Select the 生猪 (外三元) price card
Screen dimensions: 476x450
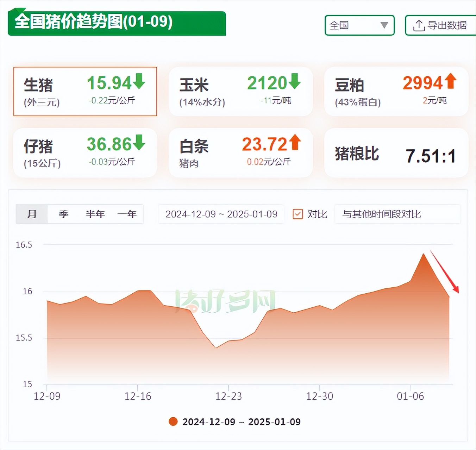click(x=85, y=91)
